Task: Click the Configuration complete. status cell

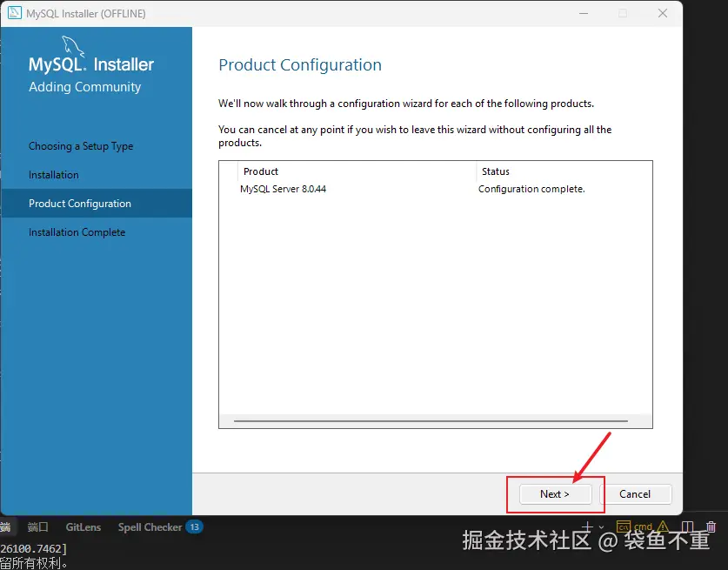Action: coord(531,189)
